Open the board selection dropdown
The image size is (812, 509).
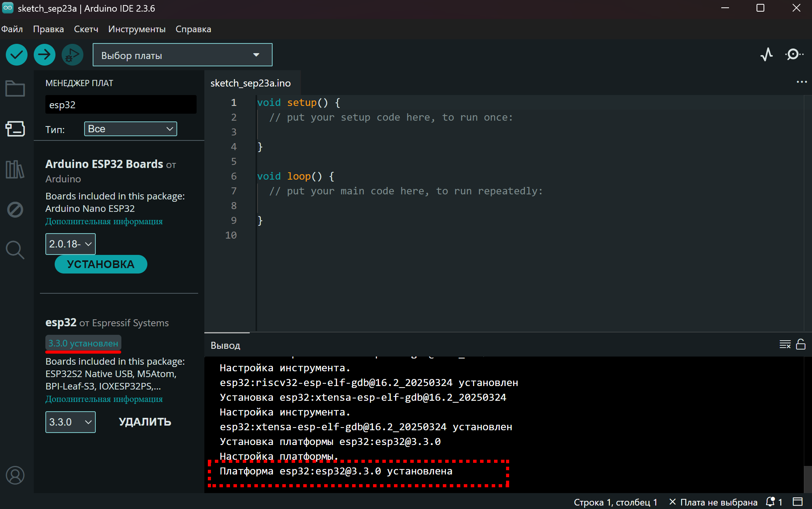182,55
